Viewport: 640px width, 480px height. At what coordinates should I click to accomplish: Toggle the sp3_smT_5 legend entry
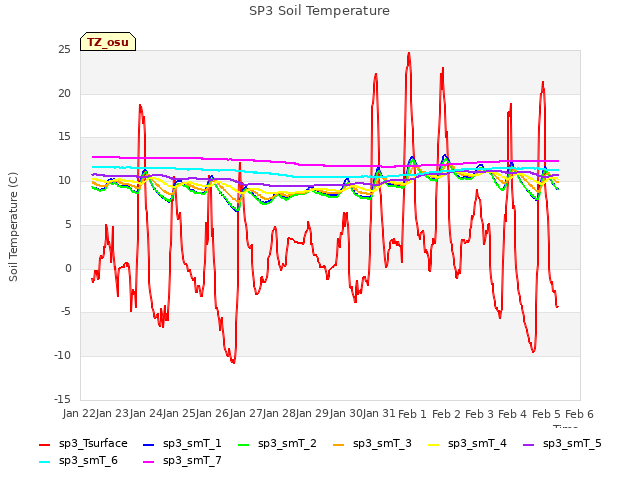pos(562,444)
